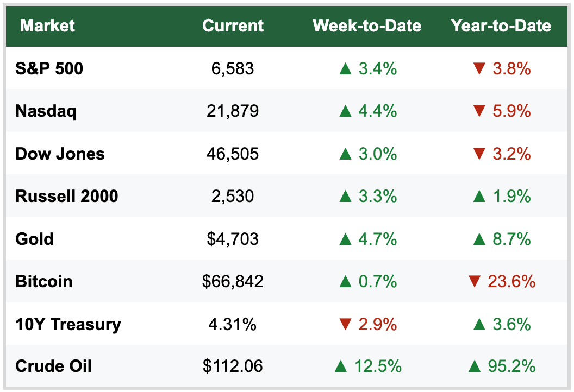This screenshot has height=392, width=574.
Task: Click the Gold week-to-date up arrow
Action: (345, 239)
